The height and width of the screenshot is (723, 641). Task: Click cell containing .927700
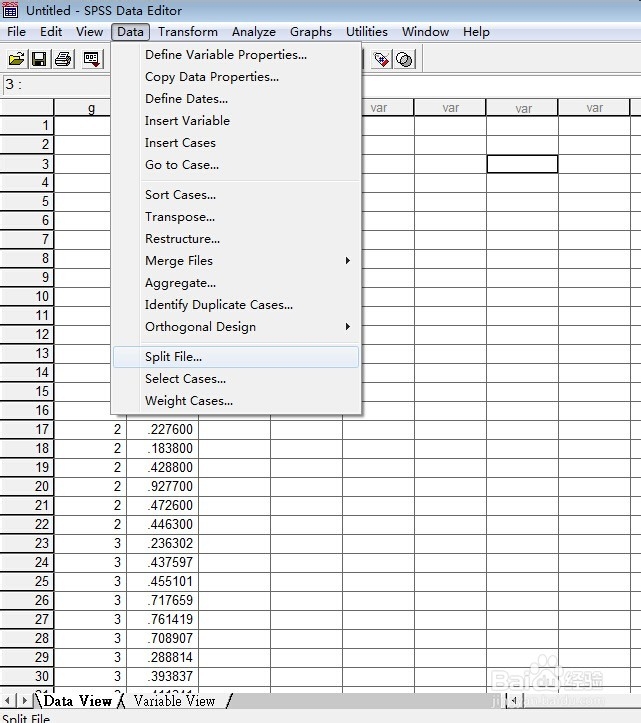tap(163, 486)
